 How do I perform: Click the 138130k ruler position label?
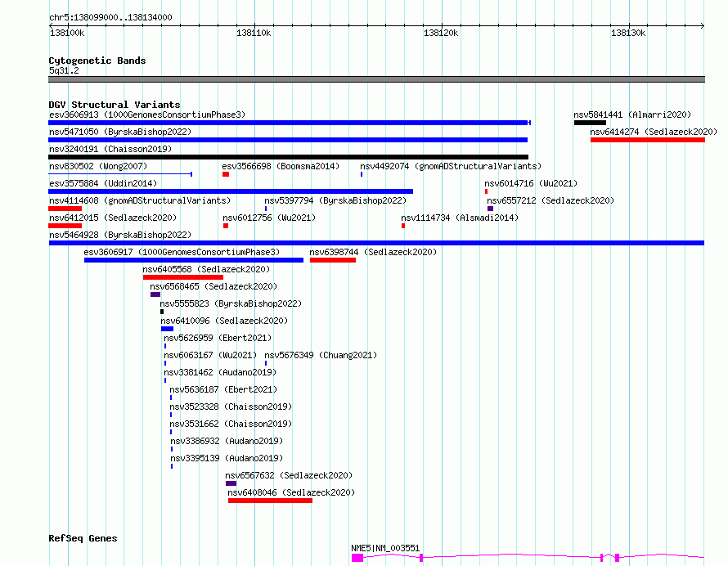[x=628, y=33]
